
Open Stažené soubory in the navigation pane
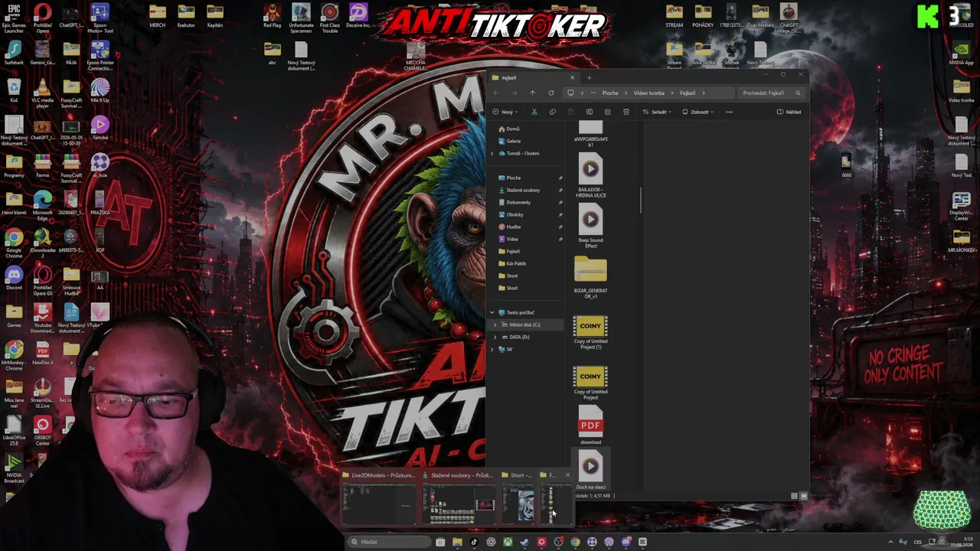pyautogui.click(x=523, y=190)
